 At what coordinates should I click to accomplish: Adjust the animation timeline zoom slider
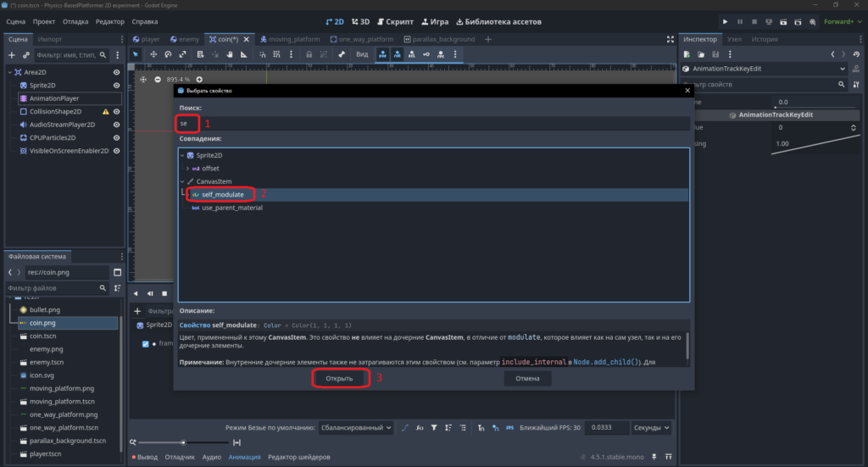[183, 442]
